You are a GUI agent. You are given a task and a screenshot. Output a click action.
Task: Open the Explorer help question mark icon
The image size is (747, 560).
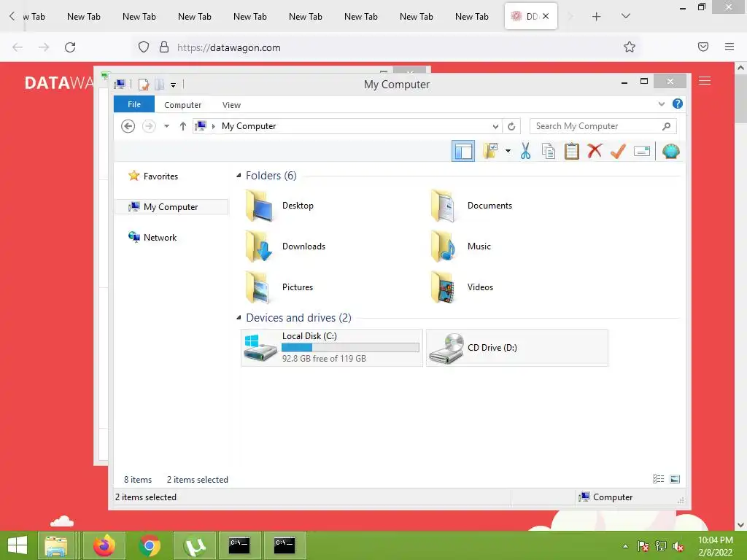[678, 104]
